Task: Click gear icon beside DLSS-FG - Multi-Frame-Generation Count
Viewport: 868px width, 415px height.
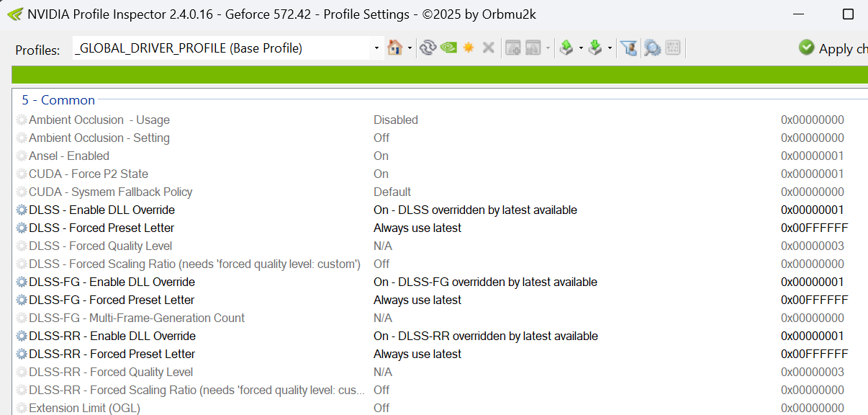Action: tap(22, 318)
